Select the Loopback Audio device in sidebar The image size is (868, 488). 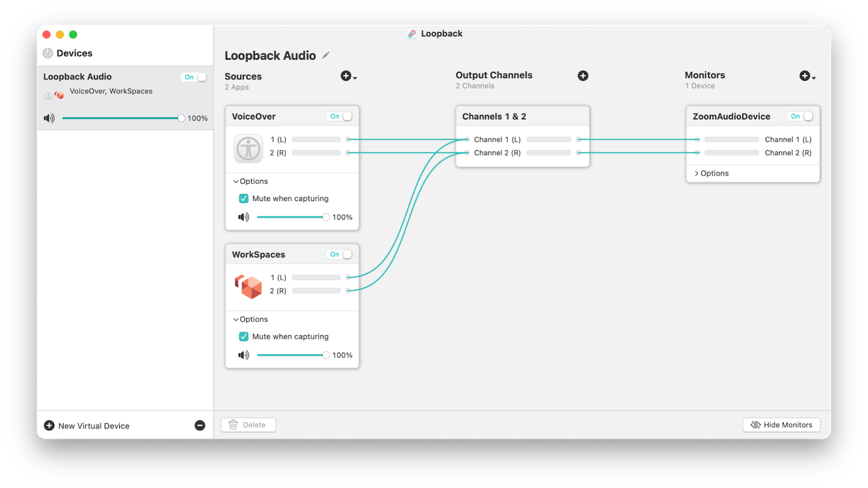coord(125,98)
